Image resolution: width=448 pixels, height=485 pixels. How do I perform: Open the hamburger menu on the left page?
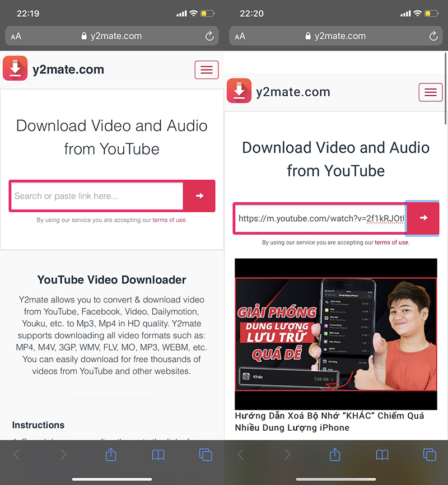click(207, 69)
